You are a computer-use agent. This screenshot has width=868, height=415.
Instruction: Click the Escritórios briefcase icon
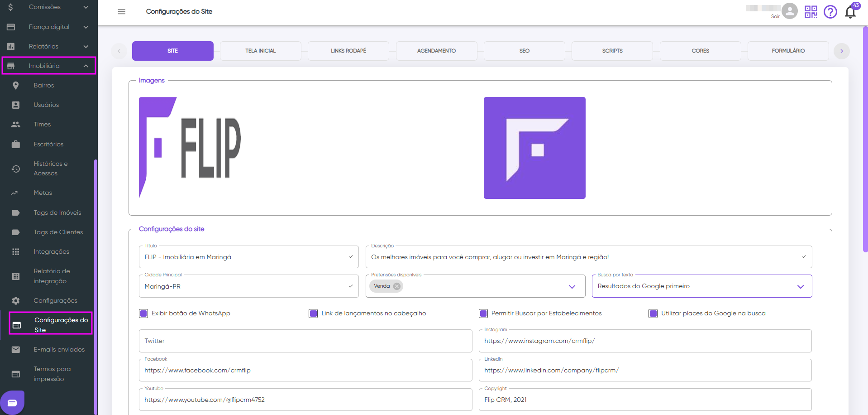click(16, 144)
